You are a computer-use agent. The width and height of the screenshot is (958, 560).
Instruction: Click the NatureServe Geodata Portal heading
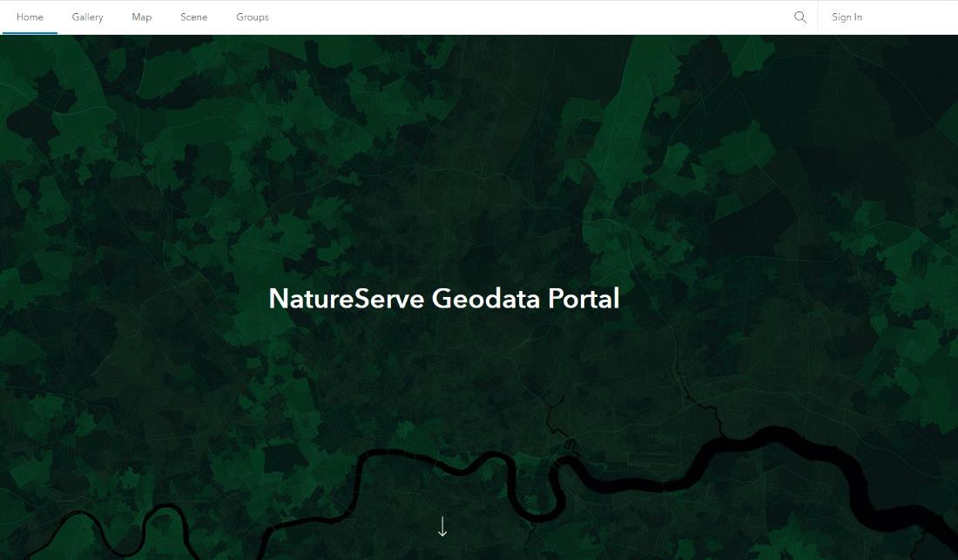pyautogui.click(x=444, y=299)
